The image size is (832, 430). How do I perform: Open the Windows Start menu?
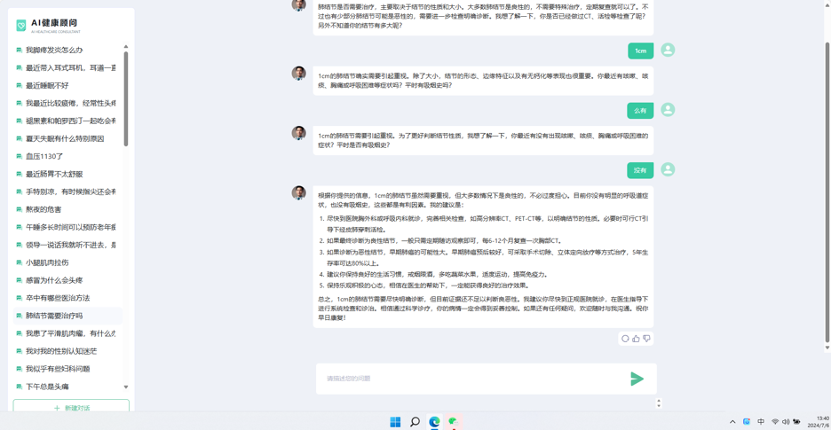pyautogui.click(x=395, y=422)
